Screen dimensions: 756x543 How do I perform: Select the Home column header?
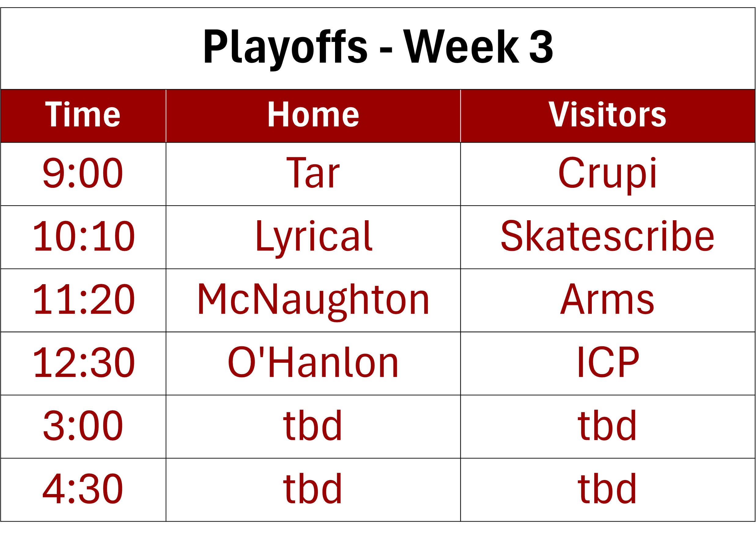click(313, 115)
